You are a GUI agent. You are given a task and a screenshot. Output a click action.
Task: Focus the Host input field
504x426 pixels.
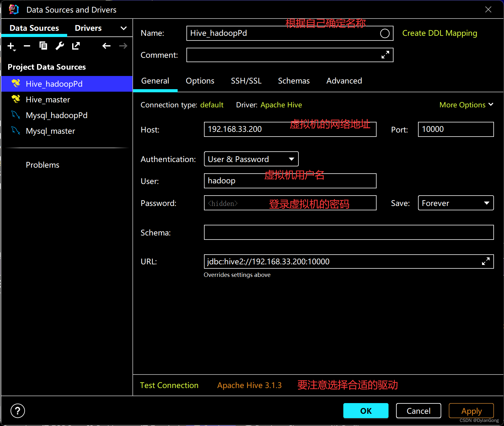pyautogui.click(x=290, y=129)
